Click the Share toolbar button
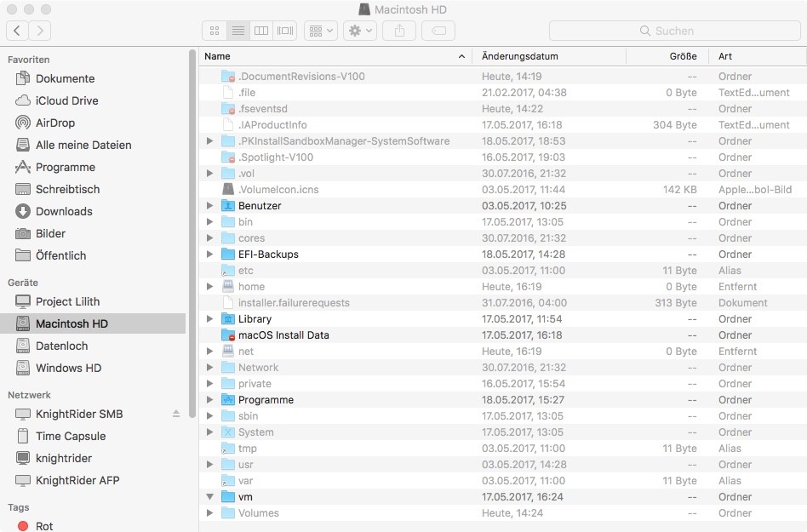The image size is (807, 532). (399, 31)
